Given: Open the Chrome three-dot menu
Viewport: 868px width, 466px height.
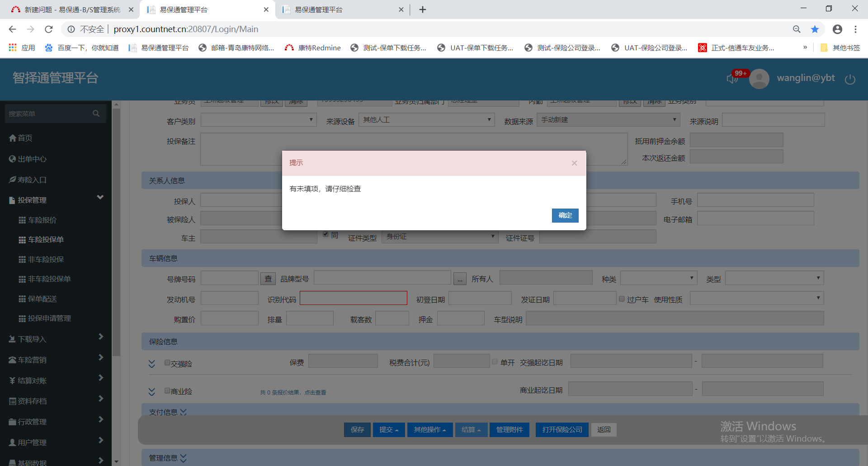Looking at the screenshot, I should click(855, 29).
